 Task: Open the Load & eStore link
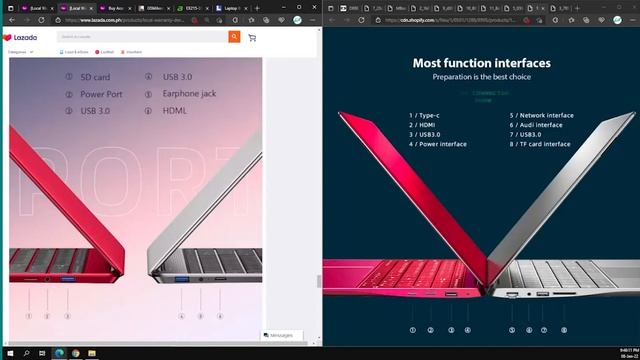[74, 52]
